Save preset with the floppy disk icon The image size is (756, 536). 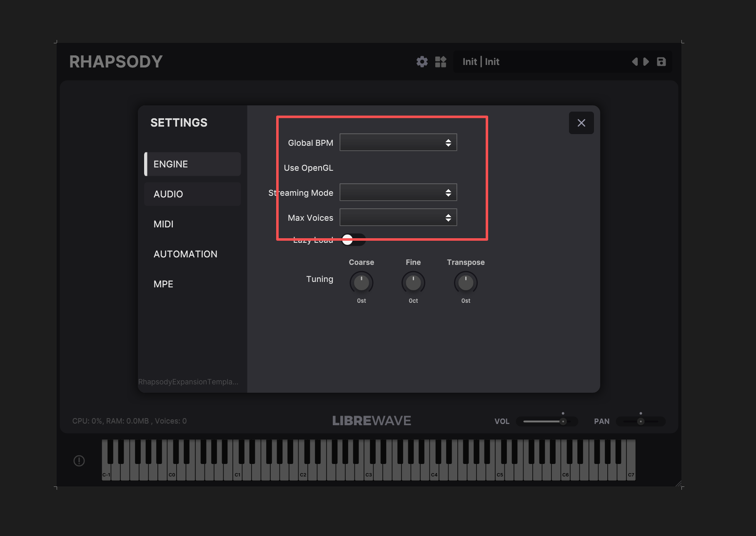(x=661, y=62)
